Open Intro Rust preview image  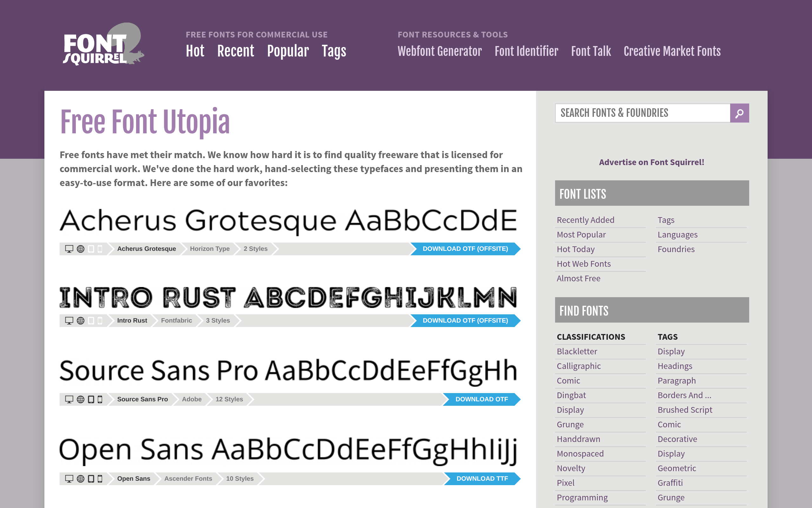coord(288,297)
